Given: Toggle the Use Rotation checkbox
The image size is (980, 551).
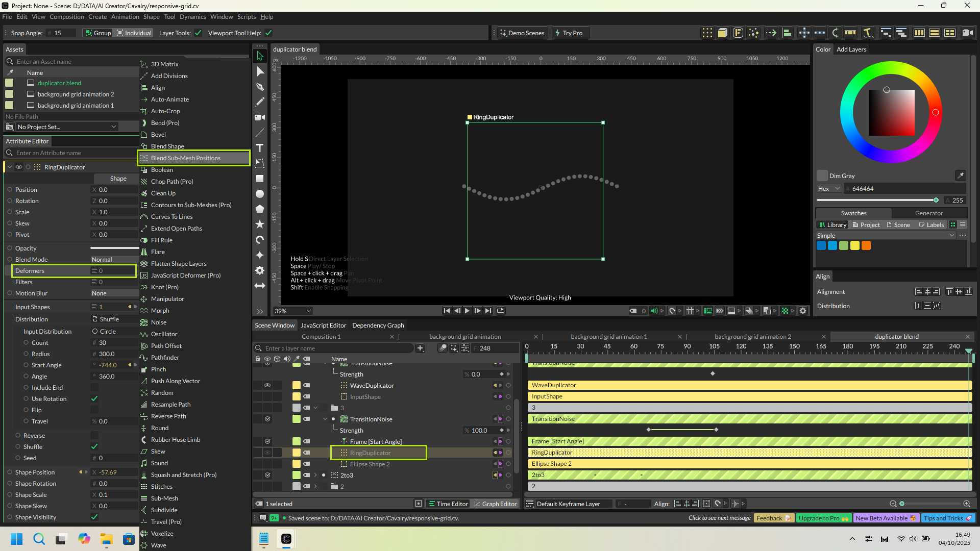Looking at the screenshot, I should [x=94, y=398].
